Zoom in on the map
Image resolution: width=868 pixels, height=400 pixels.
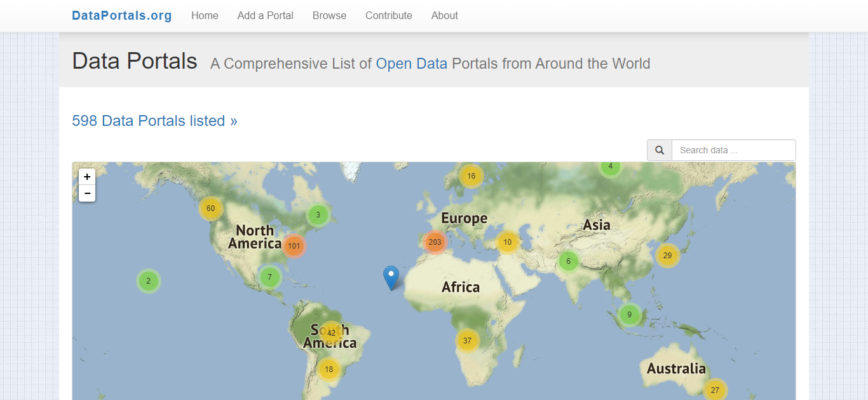pos(87,177)
